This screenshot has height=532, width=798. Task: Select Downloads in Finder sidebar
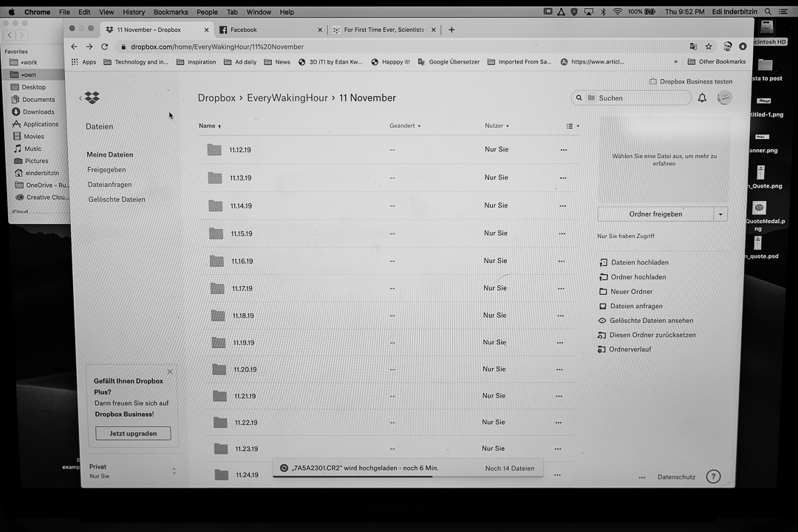pyautogui.click(x=38, y=112)
